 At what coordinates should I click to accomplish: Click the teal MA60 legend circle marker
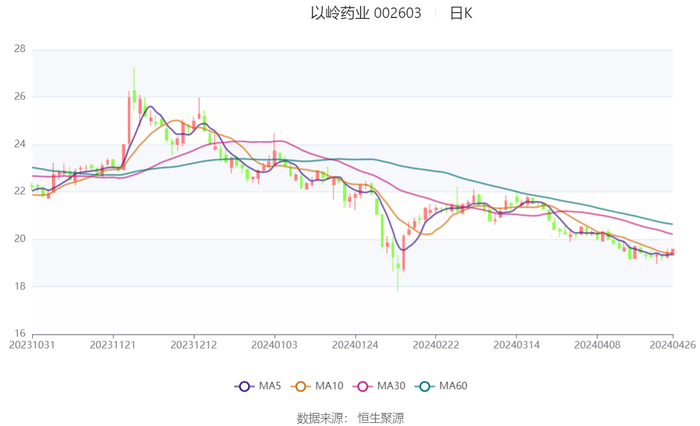click(425, 386)
